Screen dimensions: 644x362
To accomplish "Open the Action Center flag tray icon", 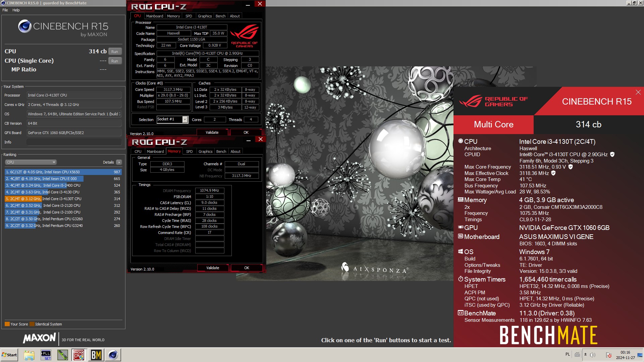I will [x=608, y=355].
